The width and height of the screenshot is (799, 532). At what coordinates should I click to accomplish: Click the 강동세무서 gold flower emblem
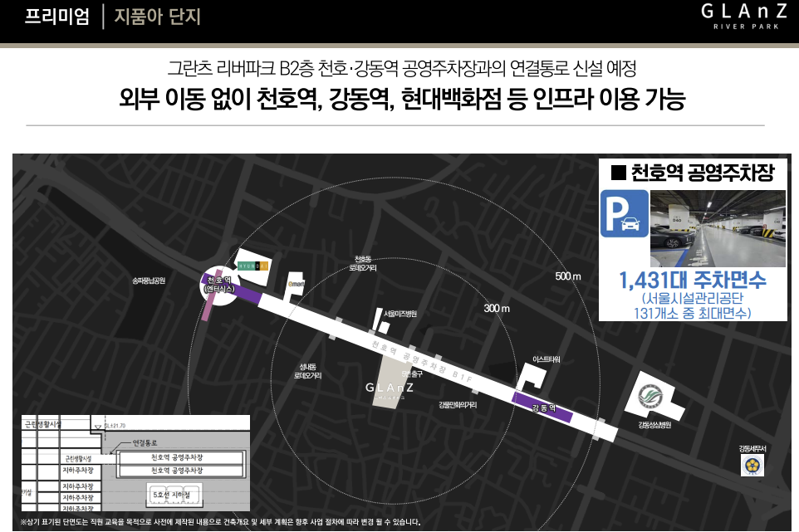(752, 465)
